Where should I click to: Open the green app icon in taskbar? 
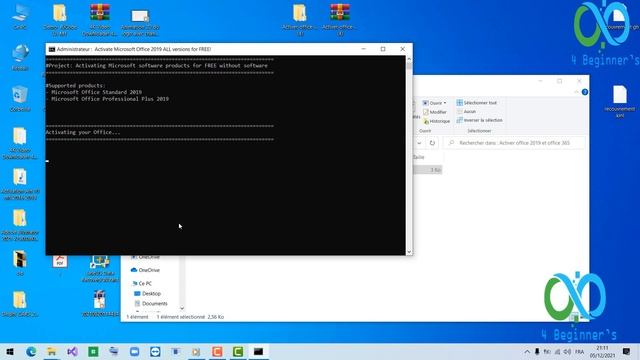tap(93, 351)
